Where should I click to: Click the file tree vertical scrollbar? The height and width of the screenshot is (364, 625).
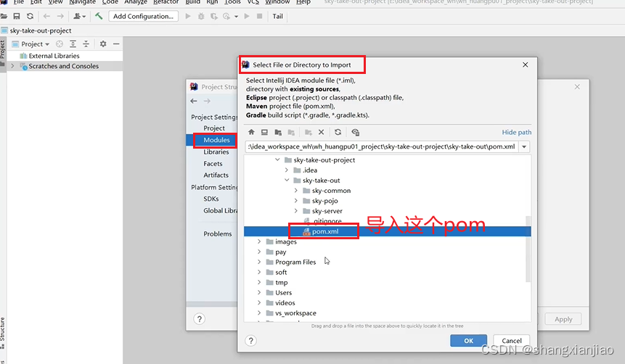528,249
